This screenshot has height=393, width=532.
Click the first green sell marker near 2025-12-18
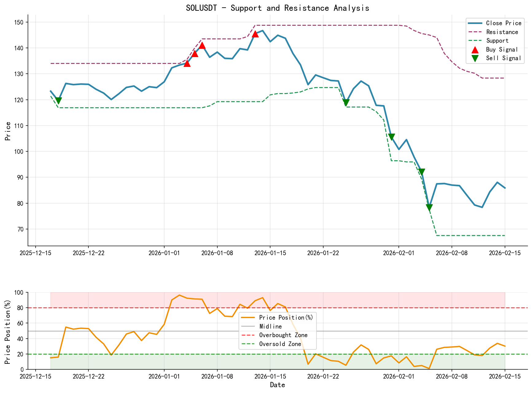(59, 100)
